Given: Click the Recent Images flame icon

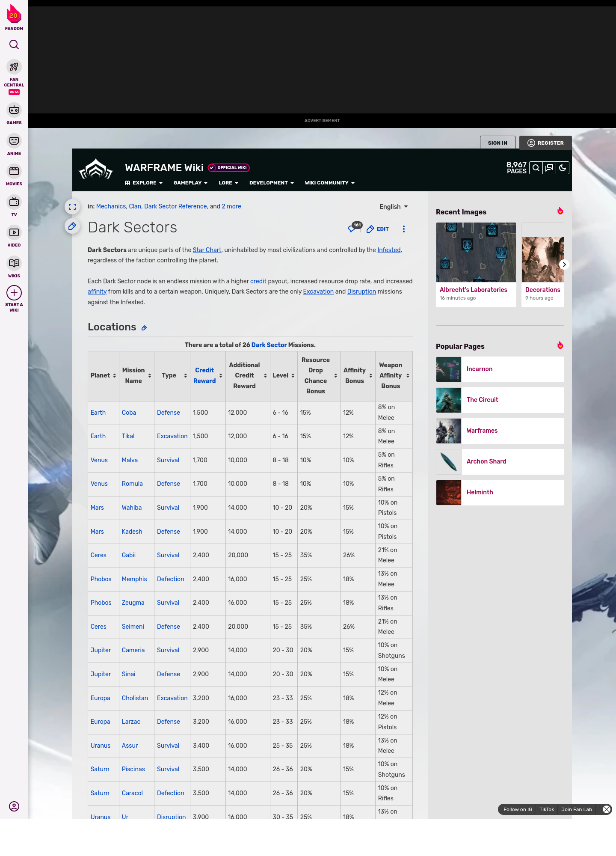Looking at the screenshot, I should click(x=560, y=211).
